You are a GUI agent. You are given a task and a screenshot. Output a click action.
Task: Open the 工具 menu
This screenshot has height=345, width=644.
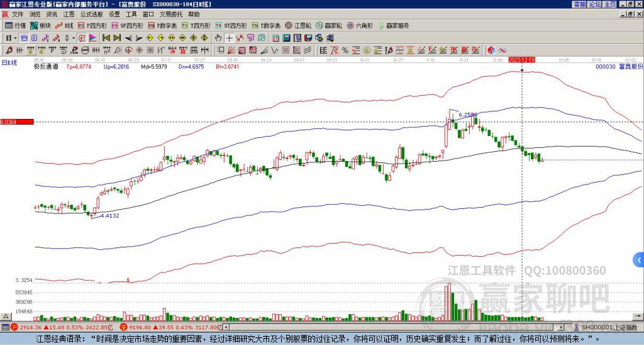click(x=131, y=14)
